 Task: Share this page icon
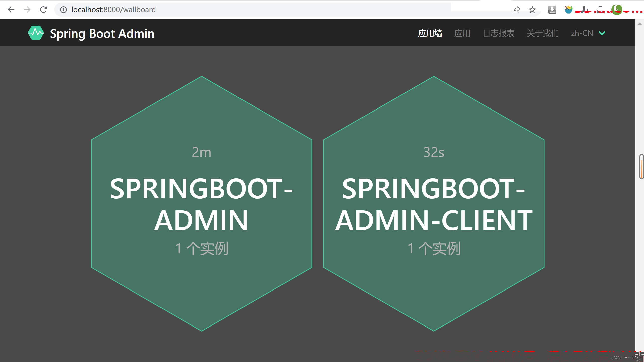pos(516,10)
